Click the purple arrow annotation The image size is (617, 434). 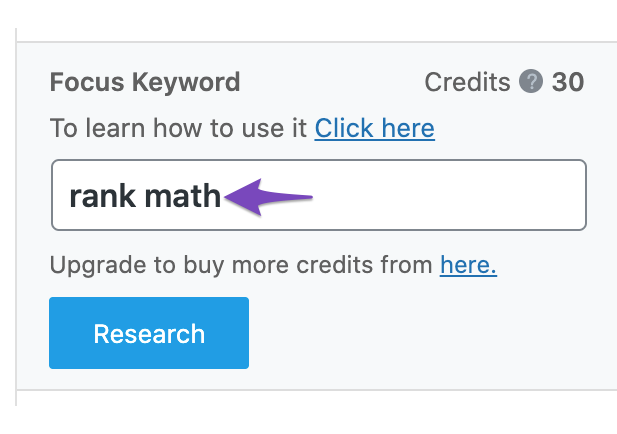coord(269,197)
